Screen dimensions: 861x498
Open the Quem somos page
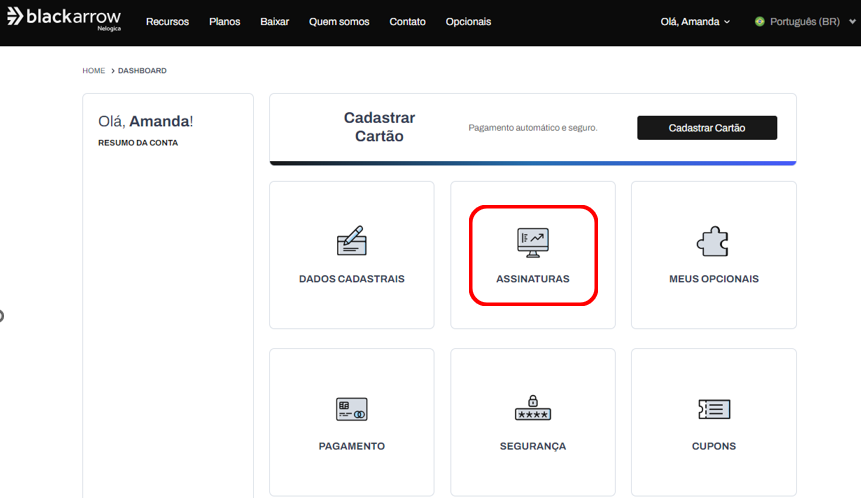(x=338, y=22)
